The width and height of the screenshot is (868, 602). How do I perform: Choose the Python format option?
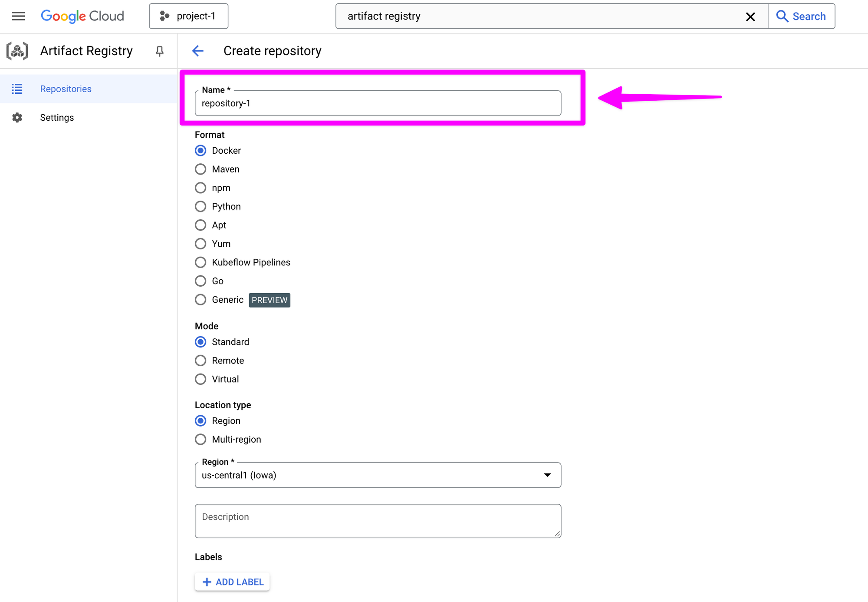pos(201,206)
